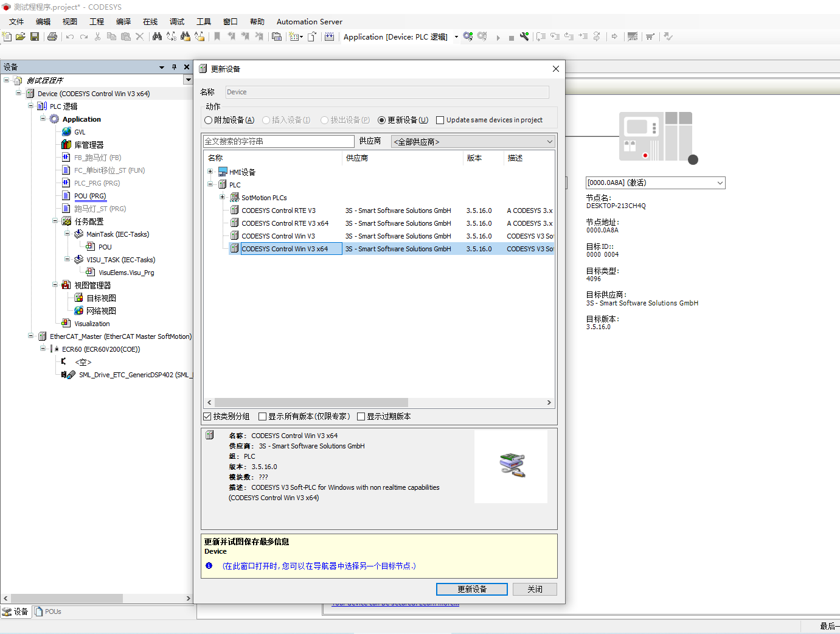This screenshot has height=634, width=840.
Task: Click the Login (green gear) icon
Action: click(x=468, y=37)
